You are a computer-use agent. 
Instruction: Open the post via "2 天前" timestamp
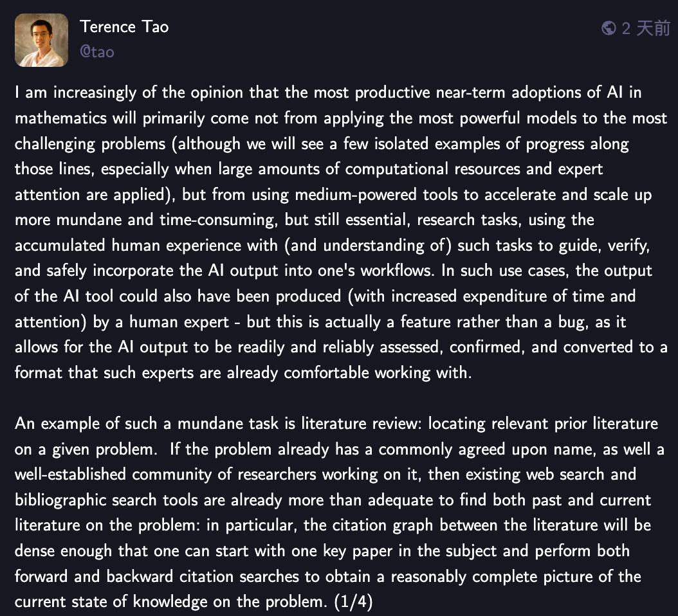pyautogui.click(x=646, y=28)
